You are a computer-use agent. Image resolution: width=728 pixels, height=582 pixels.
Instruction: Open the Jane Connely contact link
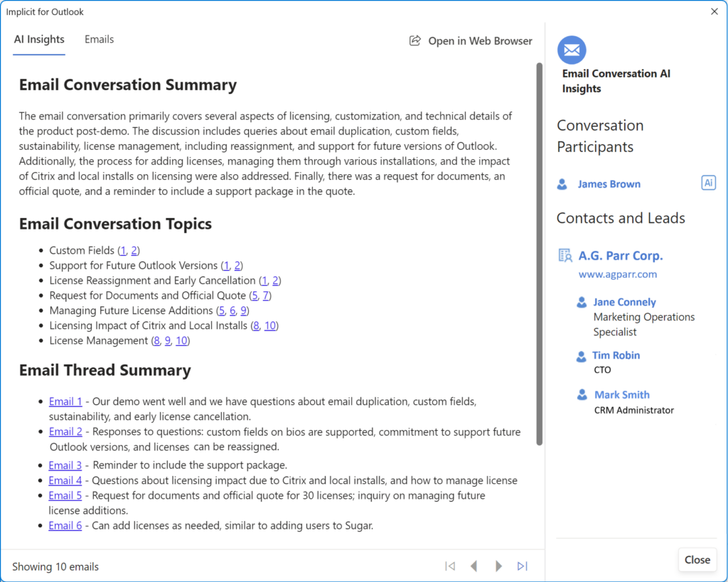click(624, 302)
